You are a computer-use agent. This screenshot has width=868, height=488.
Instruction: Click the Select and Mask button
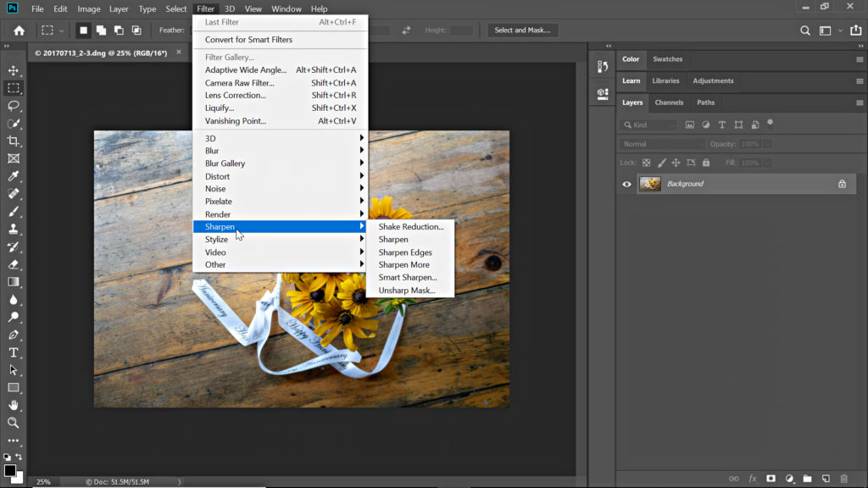point(521,30)
